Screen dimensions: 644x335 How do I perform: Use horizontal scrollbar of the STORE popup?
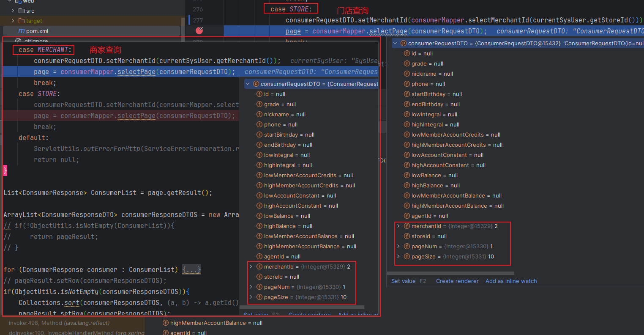click(x=451, y=273)
